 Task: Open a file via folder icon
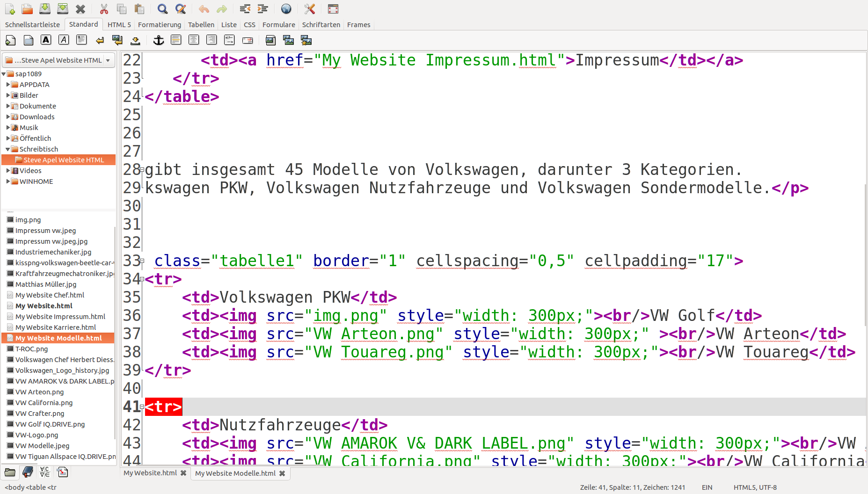(x=27, y=9)
